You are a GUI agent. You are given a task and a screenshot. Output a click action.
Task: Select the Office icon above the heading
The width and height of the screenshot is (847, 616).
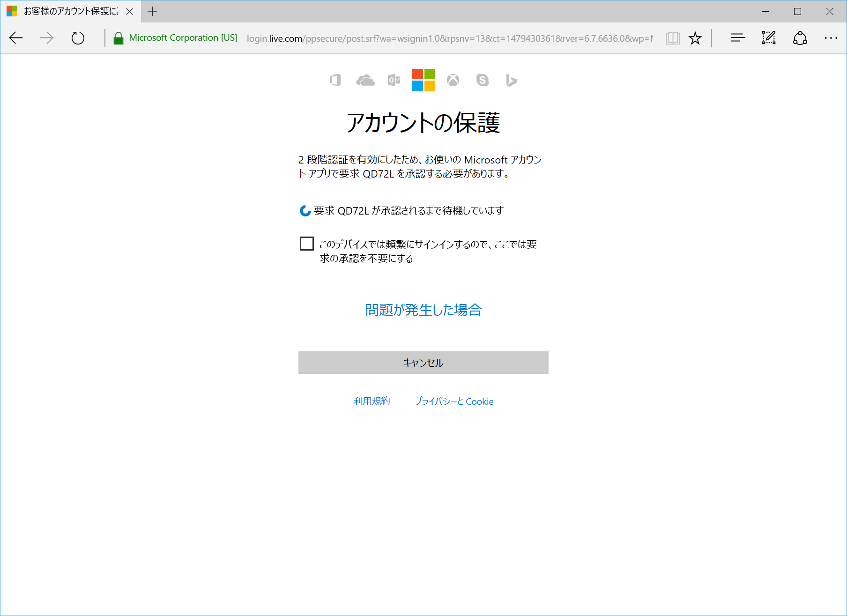pos(334,80)
